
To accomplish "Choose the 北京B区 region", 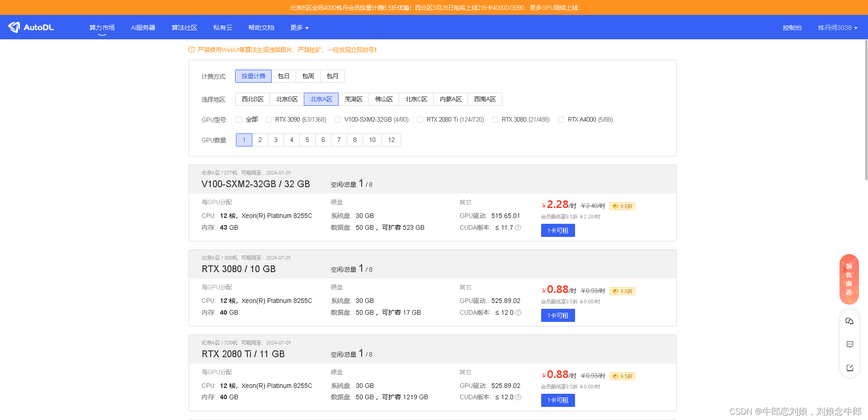I will 287,99.
